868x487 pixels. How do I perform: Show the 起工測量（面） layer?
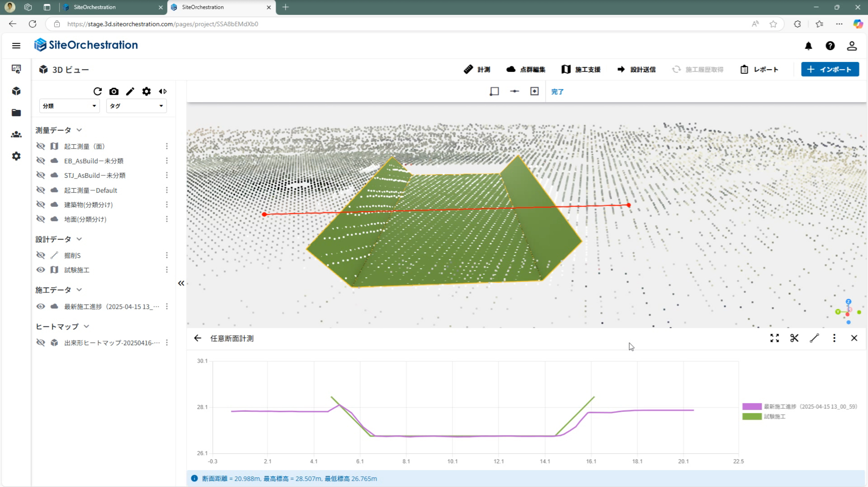click(x=40, y=146)
